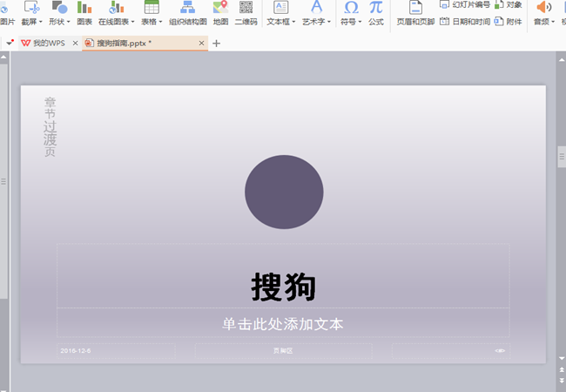The height and width of the screenshot is (392, 566).
Task: Insert an 附件 attachment
Action: pos(509,22)
